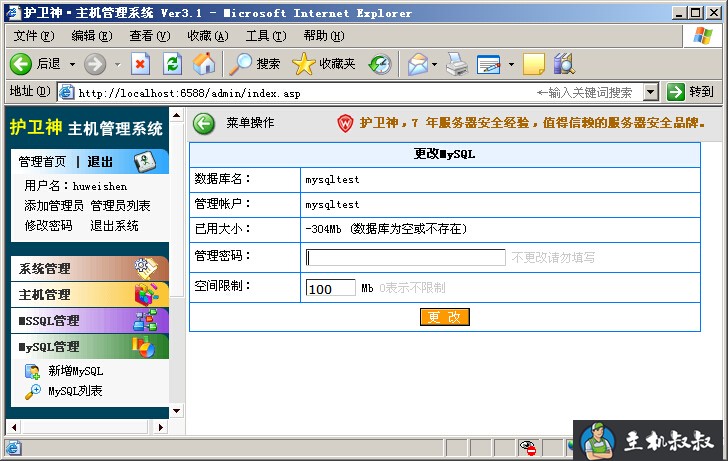This screenshot has width=728, height=461.
Task: Open the 收藏(A) menu
Action: [208, 36]
